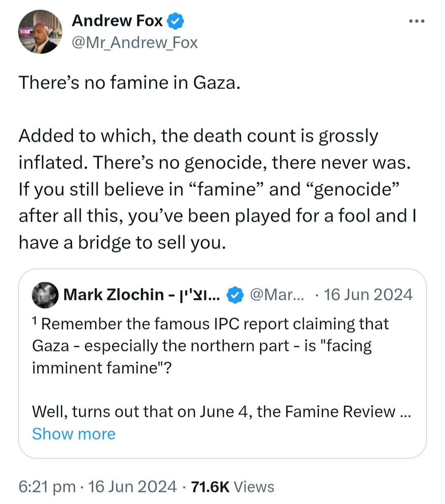
Task: Expand quoted tweet with Show more
Action: [x=74, y=434]
